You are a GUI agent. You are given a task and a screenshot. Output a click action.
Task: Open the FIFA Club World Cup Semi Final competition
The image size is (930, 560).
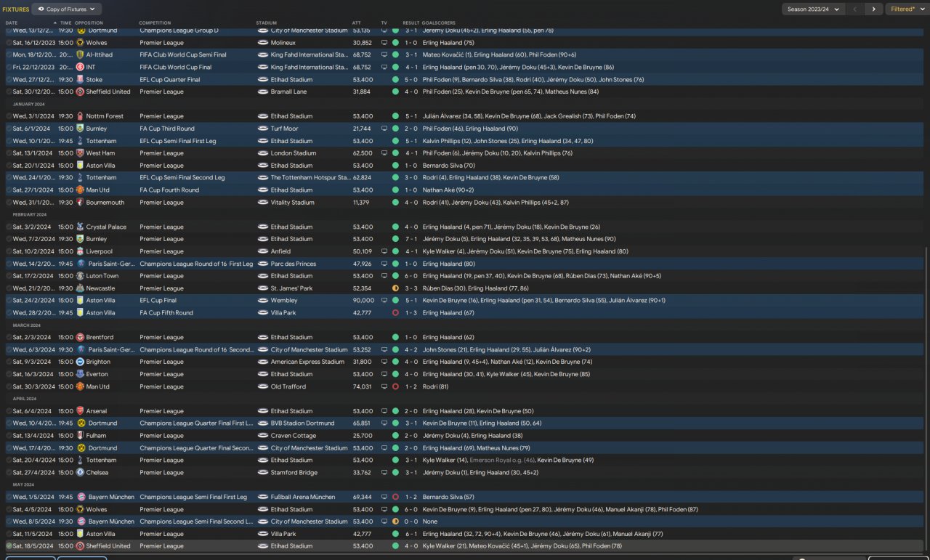click(183, 55)
